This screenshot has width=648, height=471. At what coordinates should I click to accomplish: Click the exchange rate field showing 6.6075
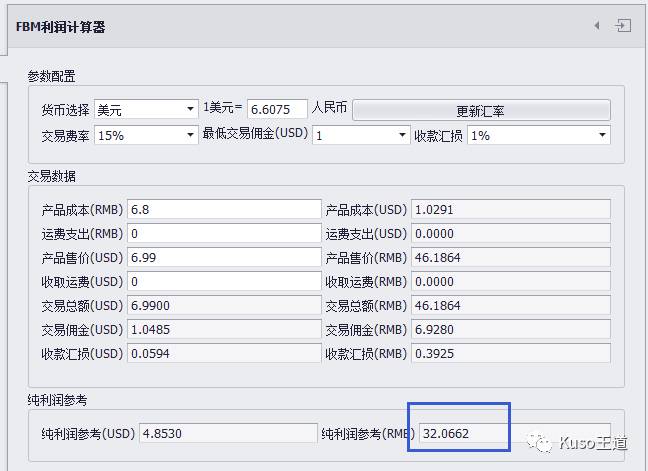point(276,109)
